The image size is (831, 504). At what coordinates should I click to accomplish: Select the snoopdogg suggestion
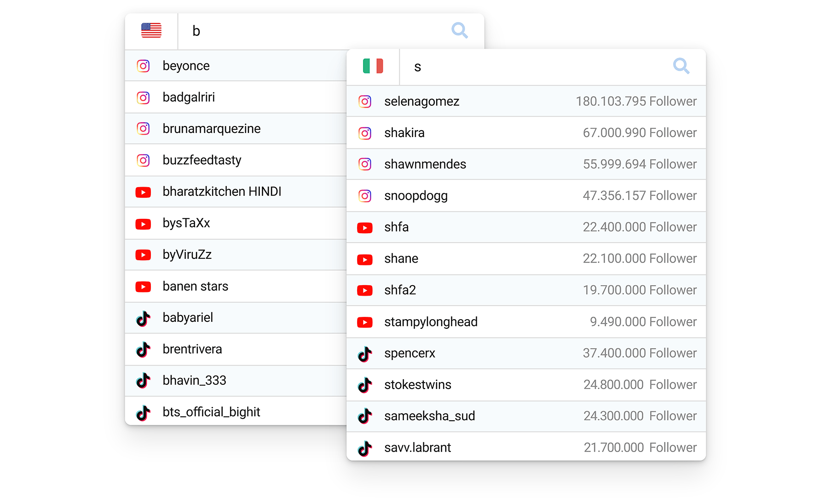416,196
